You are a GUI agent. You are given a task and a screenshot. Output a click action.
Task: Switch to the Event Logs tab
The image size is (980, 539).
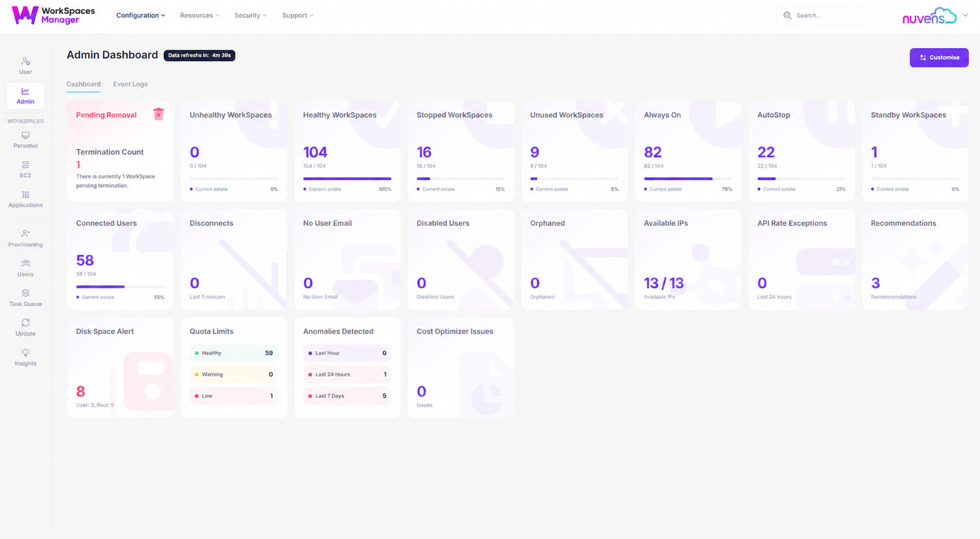pyautogui.click(x=130, y=84)
